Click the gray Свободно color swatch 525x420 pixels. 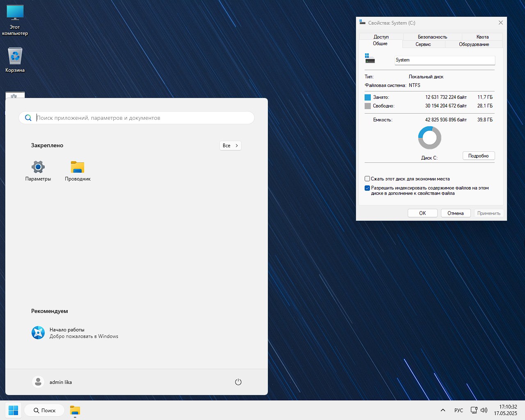[x=367, y=106]
